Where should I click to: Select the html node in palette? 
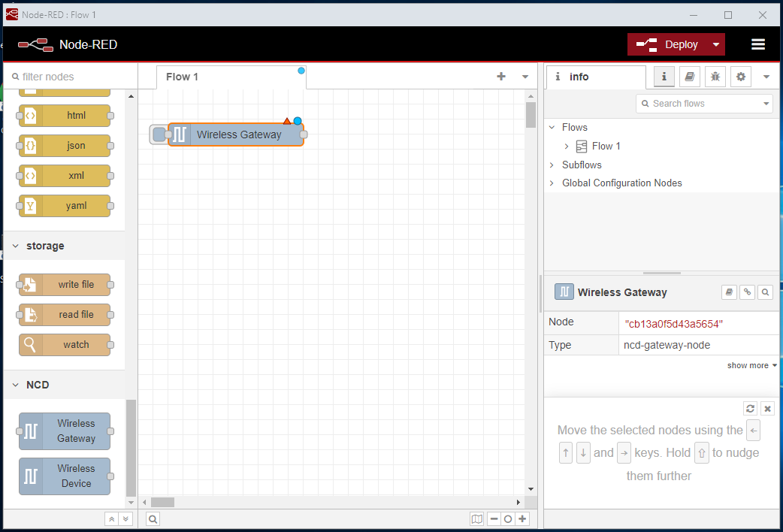tap(65, 116)
